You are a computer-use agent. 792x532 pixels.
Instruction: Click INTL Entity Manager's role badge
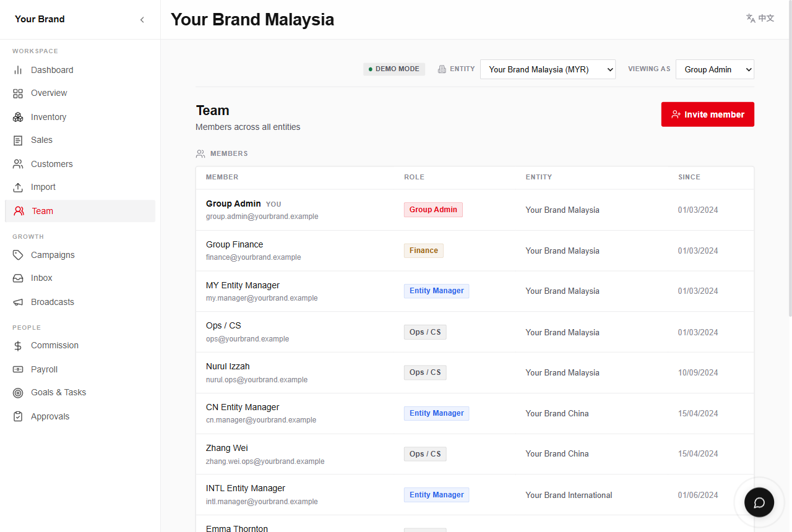pyautogui.click(x=436, y=495)
